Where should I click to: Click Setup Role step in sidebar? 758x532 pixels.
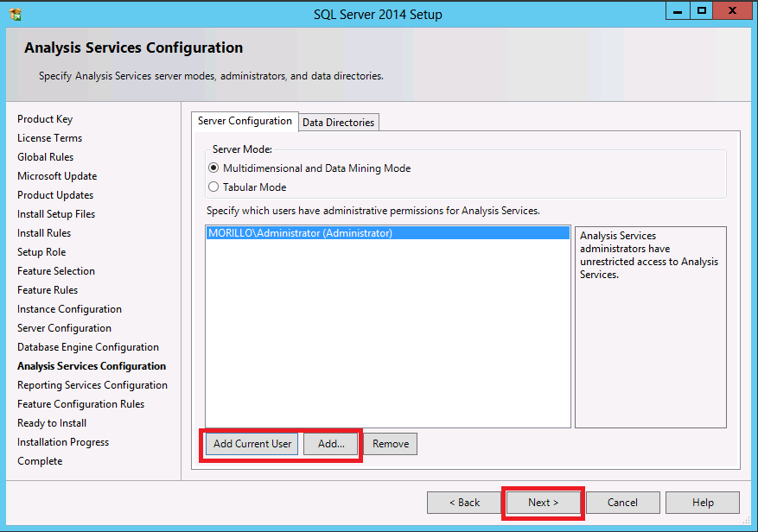tap(41, 251)
